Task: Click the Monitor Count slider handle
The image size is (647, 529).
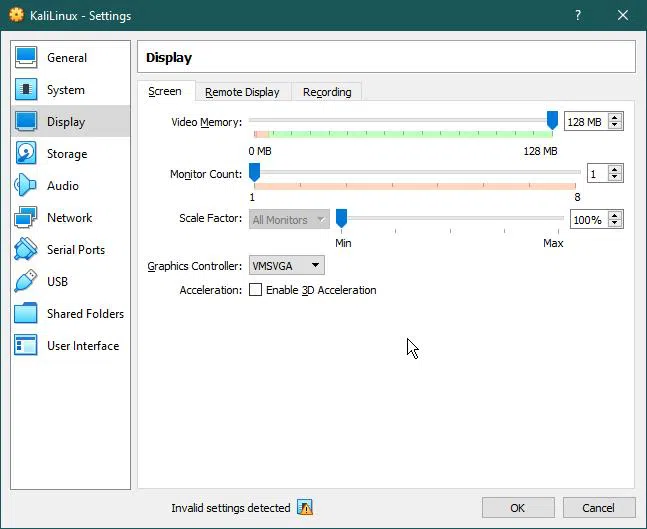Action: (255, 172)
